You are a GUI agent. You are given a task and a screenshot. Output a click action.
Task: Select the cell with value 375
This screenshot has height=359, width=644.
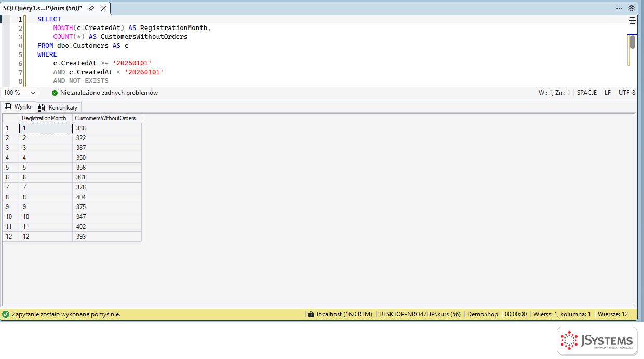coord(107,207)
